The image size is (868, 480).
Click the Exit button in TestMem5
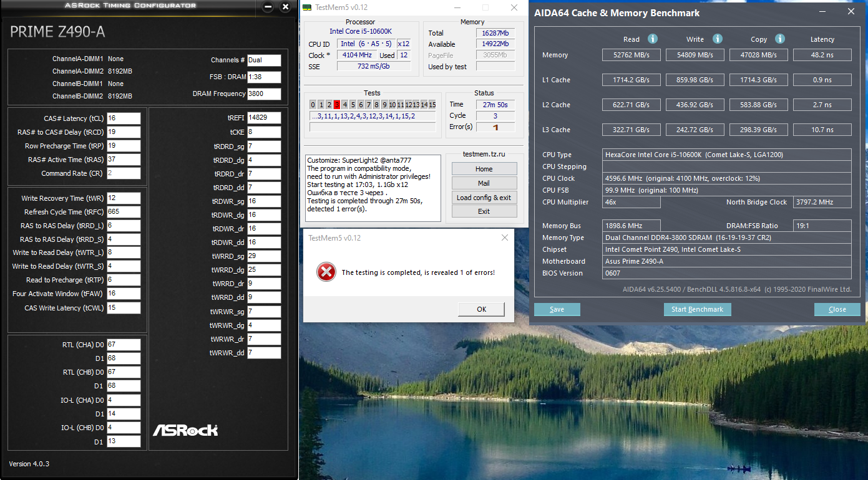click(484, 211)
